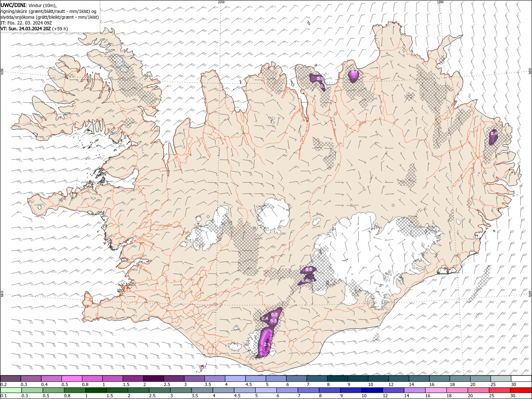Click the pale green 0.1 bottom-row swatch
The width and height of the screenshot is (532, 399).
[11, 390]
